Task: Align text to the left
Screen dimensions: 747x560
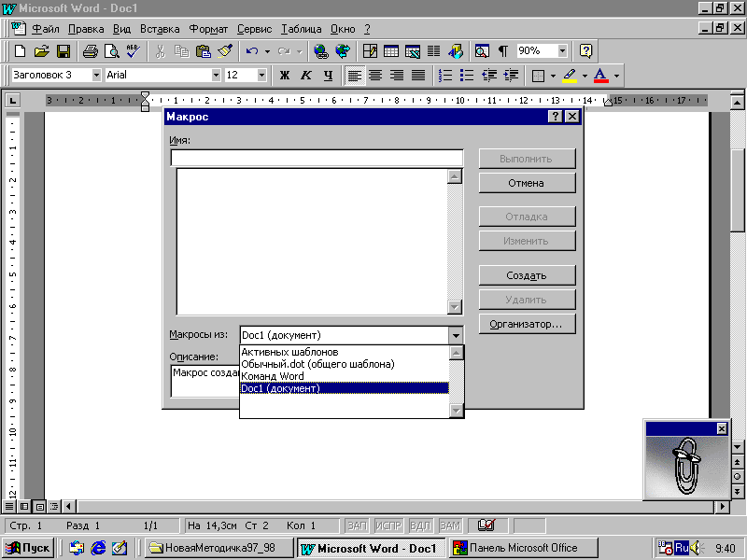Action: click(354, 76)
